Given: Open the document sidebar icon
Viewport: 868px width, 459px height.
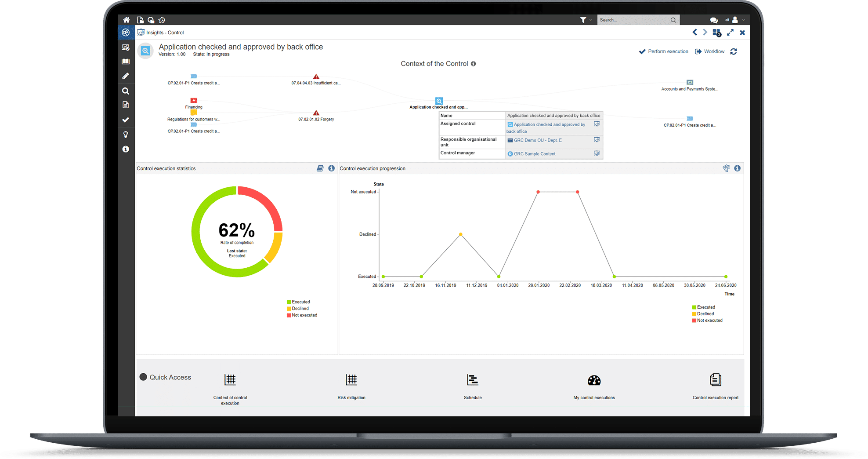Looking at the screenshot, I should pyautogui.click(x=126, y=105).
